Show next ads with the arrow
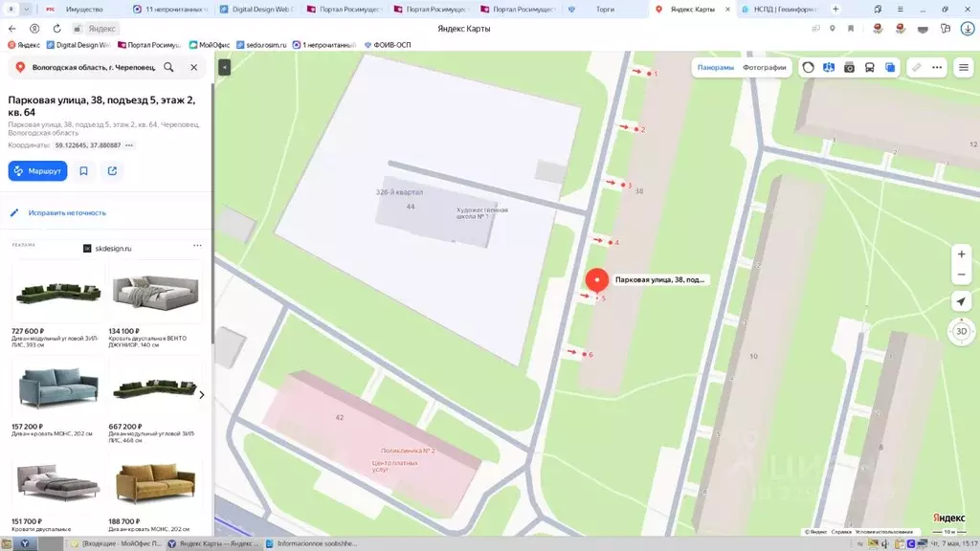 coord(201,395)
